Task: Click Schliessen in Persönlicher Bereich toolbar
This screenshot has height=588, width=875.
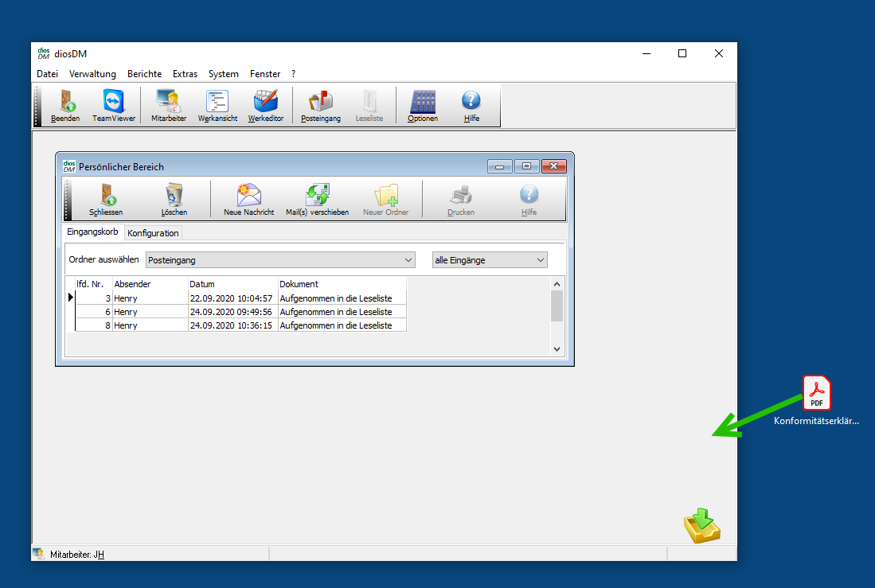Action: (x=106, y=200)
